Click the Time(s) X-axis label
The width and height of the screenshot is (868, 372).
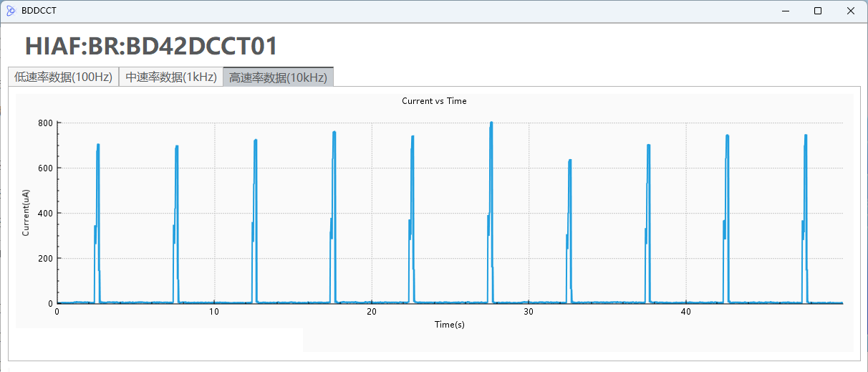(449, 325)
